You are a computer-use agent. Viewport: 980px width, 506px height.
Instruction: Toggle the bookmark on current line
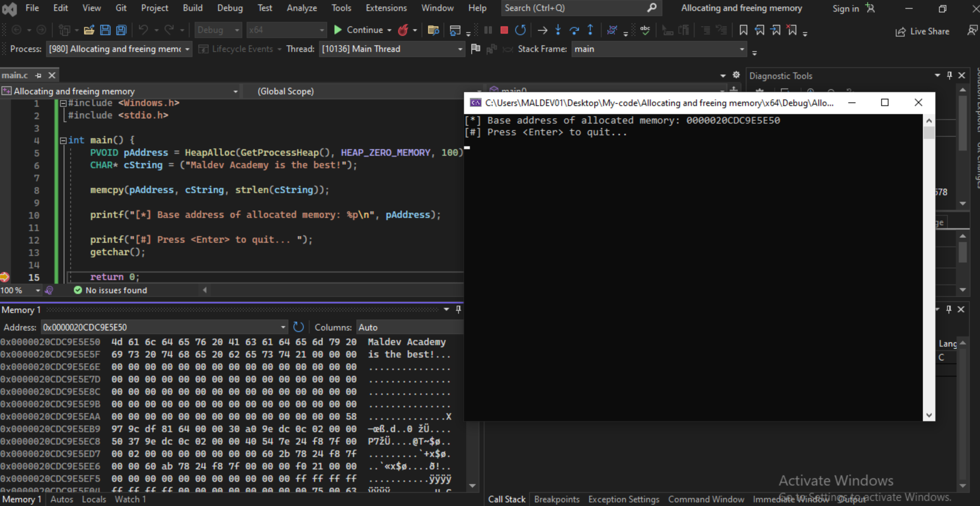[743, 30]
